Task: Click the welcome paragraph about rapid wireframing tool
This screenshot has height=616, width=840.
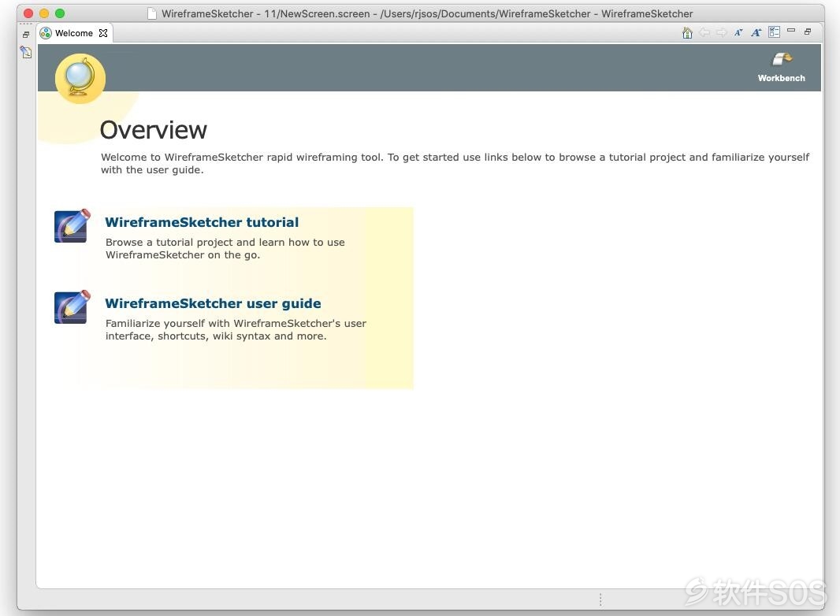Action: [x=455, y=163]
